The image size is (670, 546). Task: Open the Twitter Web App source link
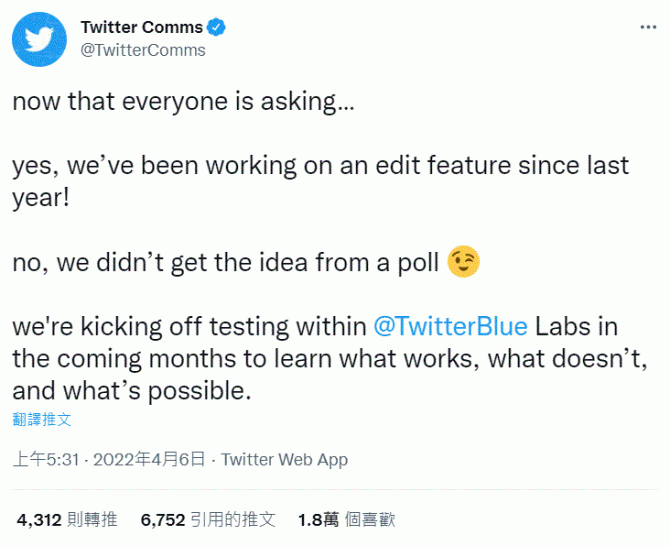[285, 460]
